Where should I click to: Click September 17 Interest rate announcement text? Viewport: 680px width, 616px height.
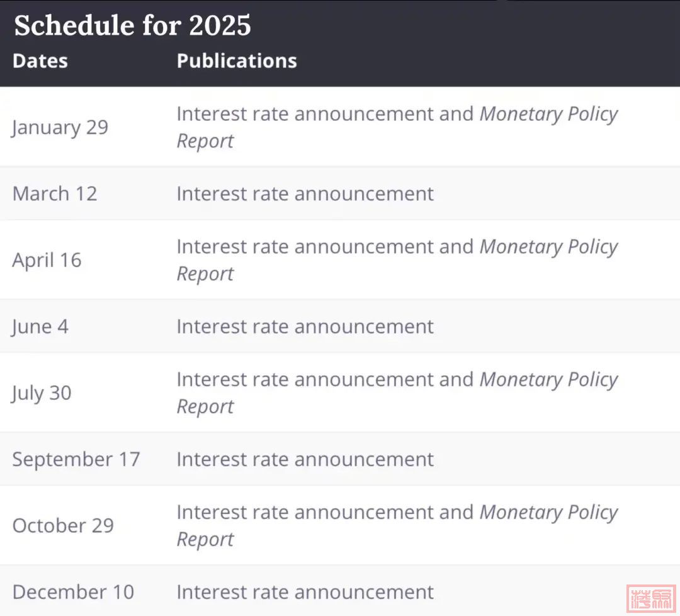click(x=305, y=459)
